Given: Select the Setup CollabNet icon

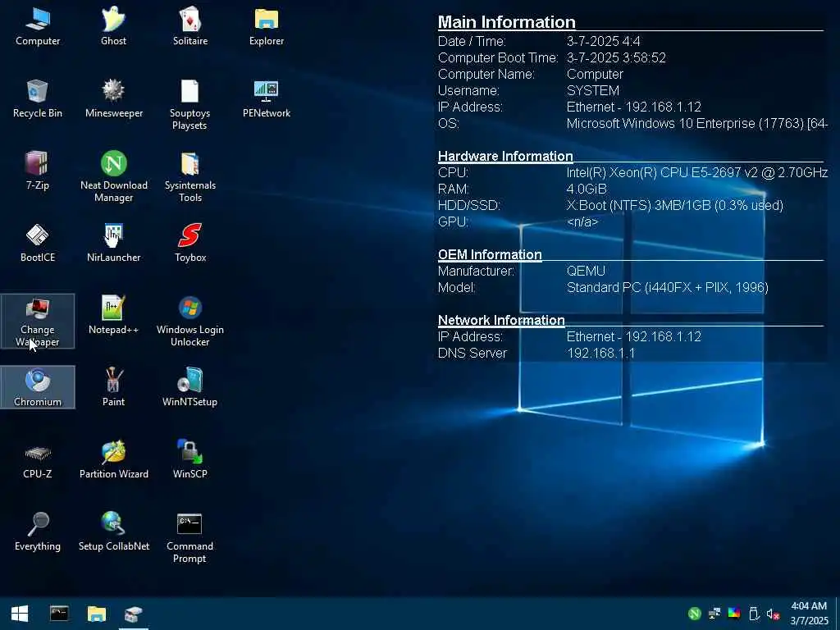Looking at the screenshot, I should (113, 532).
